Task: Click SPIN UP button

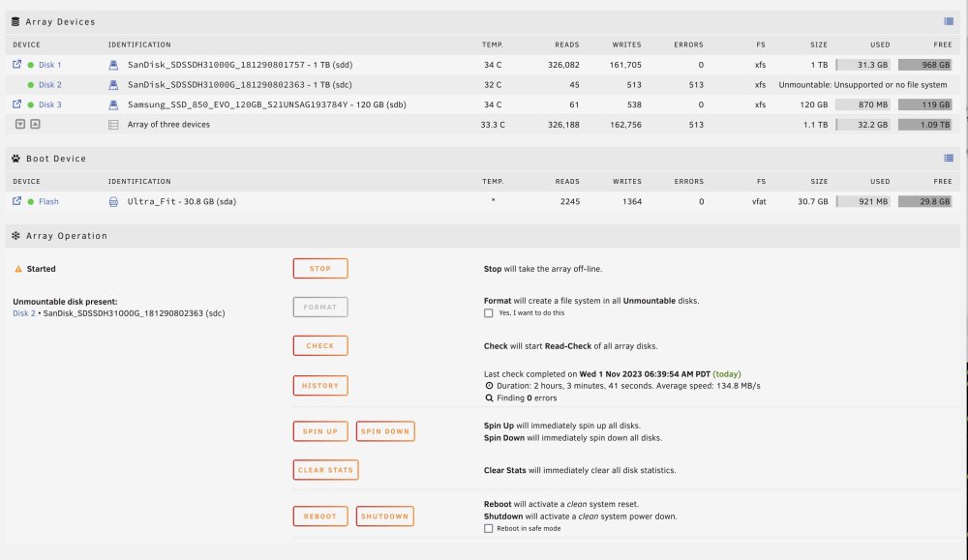Action: coord(320,431)
